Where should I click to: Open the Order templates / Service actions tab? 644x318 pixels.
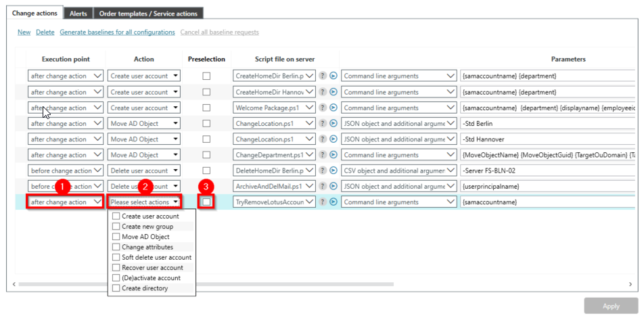point(147,14)
